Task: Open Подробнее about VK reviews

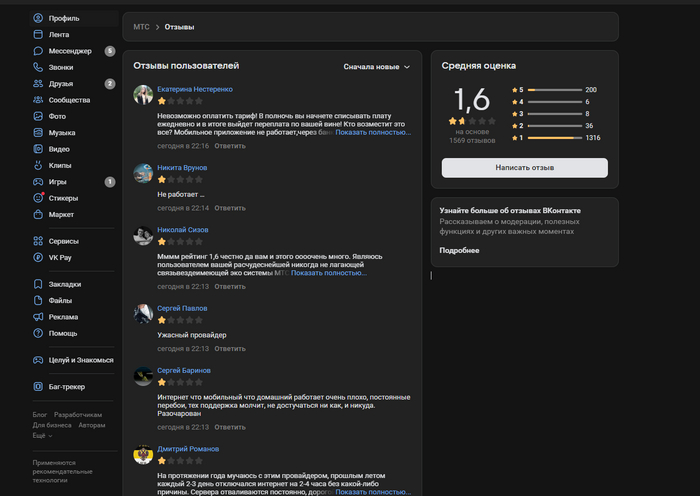Action: pos(459,250)
